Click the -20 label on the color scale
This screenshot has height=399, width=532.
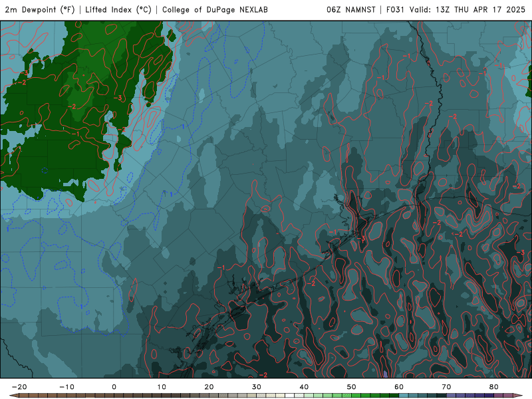(19, 387)
